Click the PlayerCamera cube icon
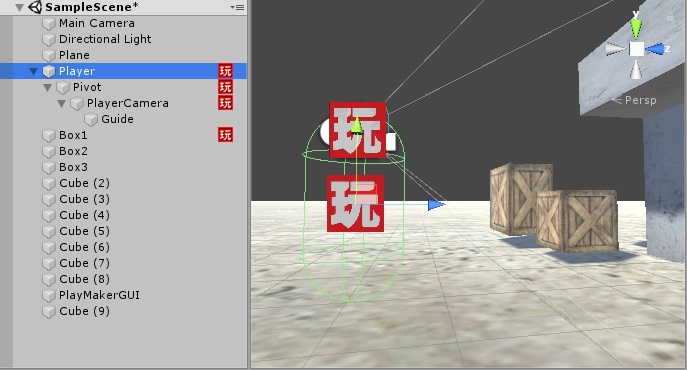 [77, 103]
